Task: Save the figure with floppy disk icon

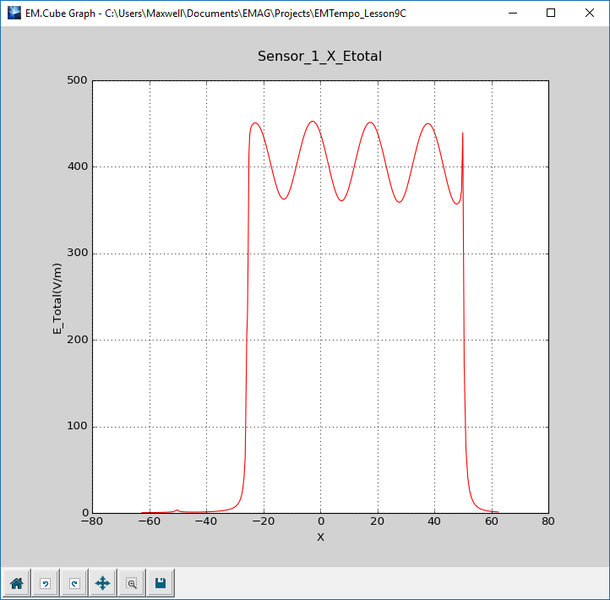Action: (x=160, y=582)
